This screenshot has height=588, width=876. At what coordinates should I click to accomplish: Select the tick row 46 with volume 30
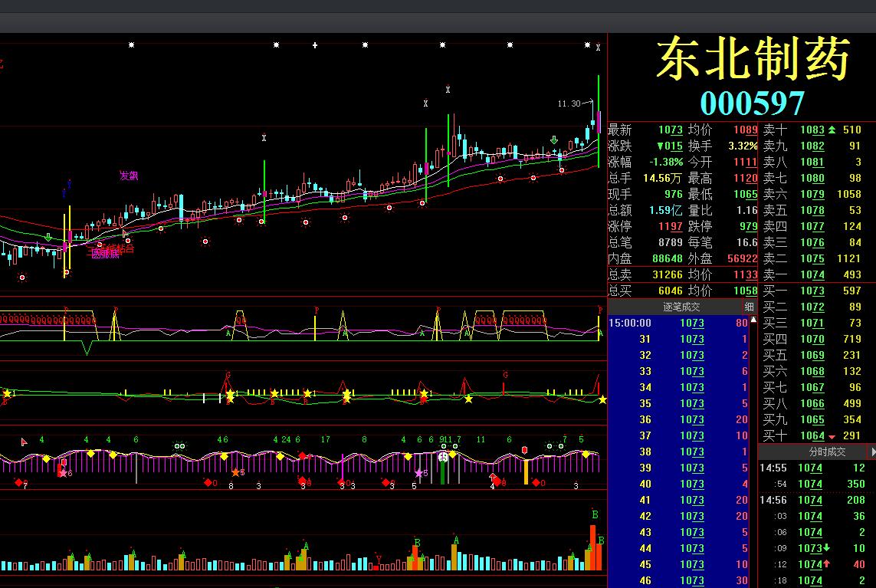(x=678, y=580)
